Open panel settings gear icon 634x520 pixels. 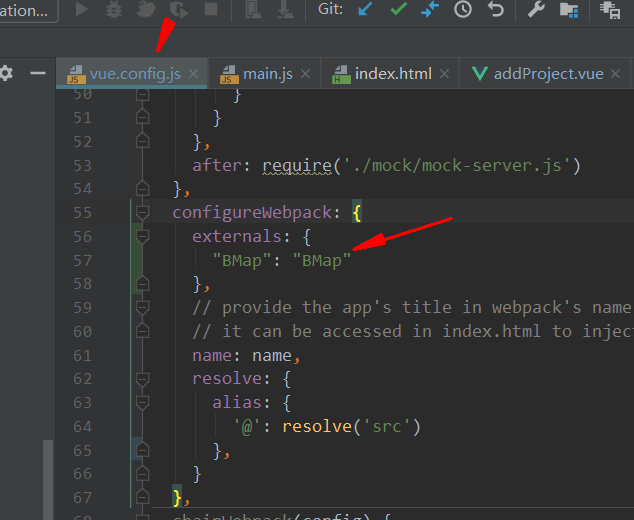coord(6,73)
